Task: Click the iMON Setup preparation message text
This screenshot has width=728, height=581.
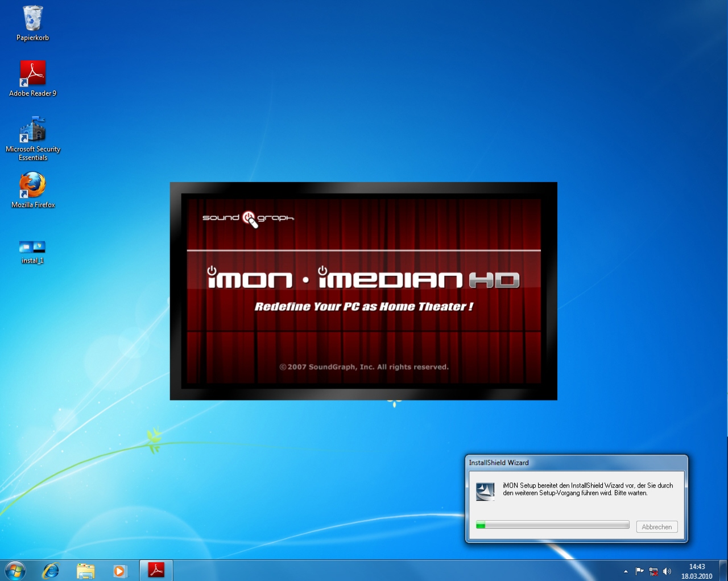Action: [x=588, y=489]
